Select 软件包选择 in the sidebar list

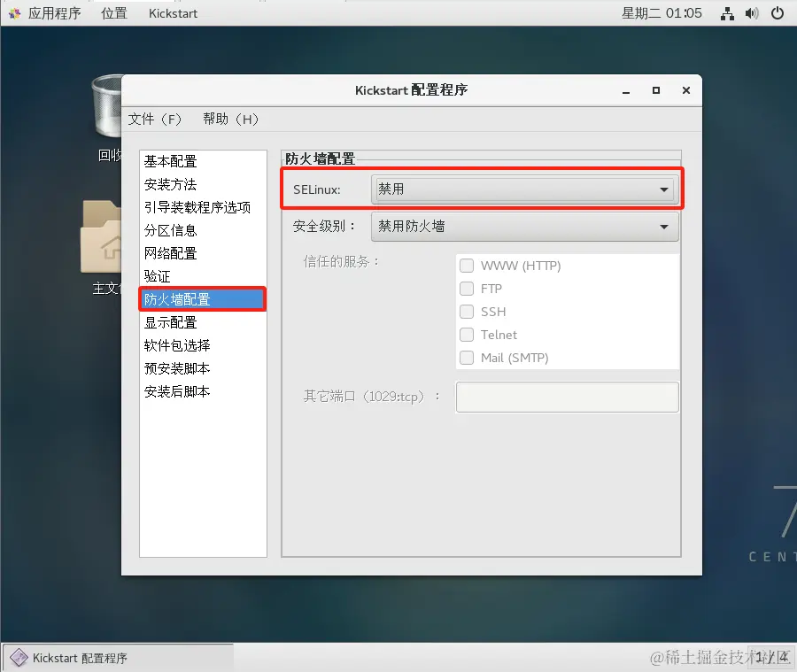click(x=203, y=345)
